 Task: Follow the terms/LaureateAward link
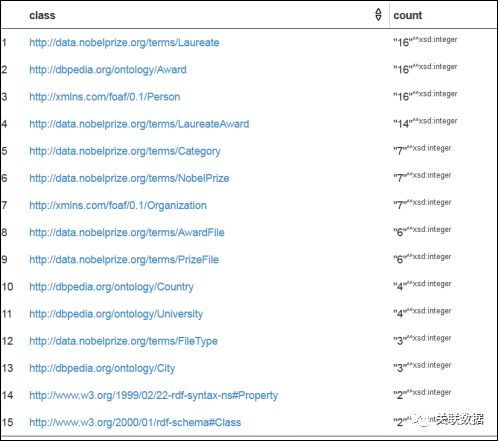coord(139,124)
